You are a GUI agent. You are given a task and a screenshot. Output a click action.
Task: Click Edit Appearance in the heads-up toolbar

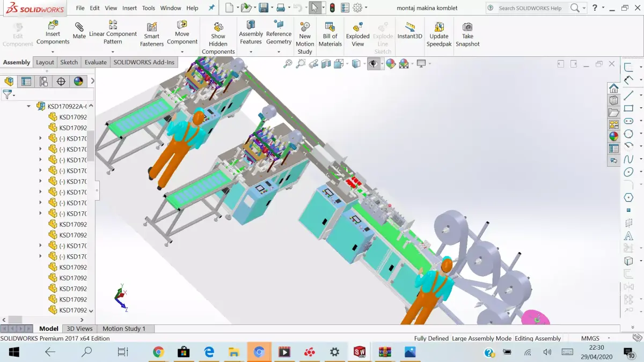(x=390, y=63)
